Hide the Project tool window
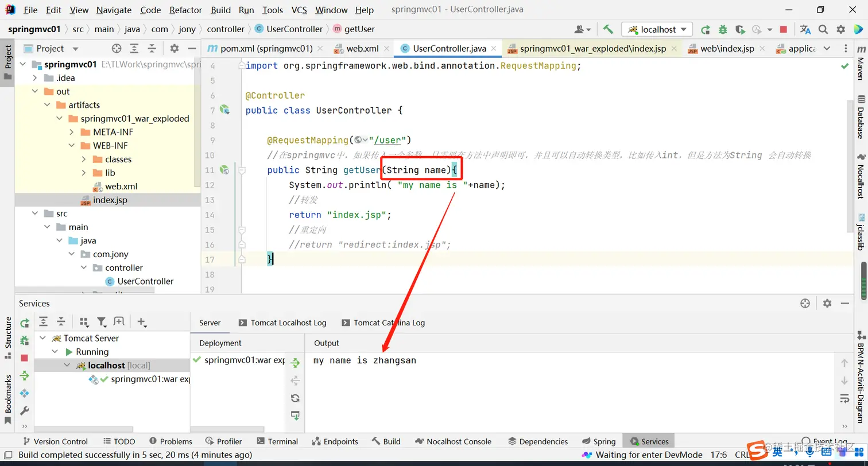 tap(192, 49)
